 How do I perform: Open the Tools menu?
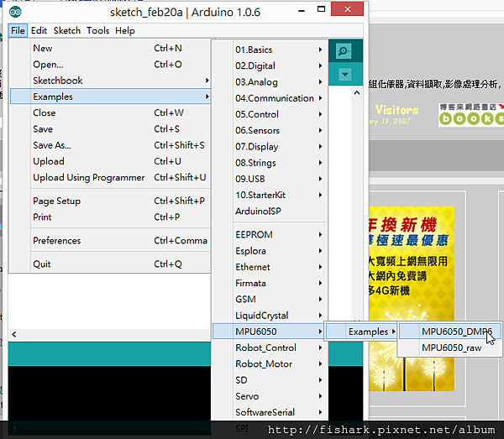tap(97, 31)
